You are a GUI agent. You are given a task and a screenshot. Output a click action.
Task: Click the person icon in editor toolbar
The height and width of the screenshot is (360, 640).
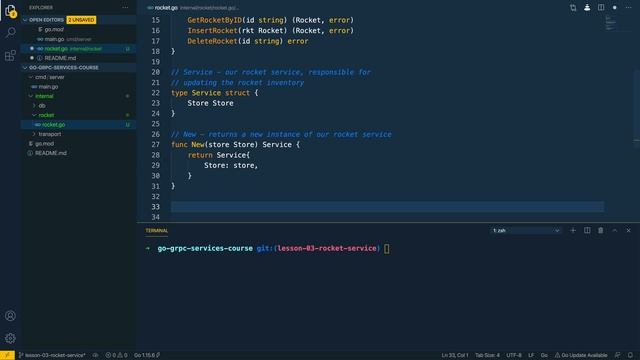click(587, 7)
